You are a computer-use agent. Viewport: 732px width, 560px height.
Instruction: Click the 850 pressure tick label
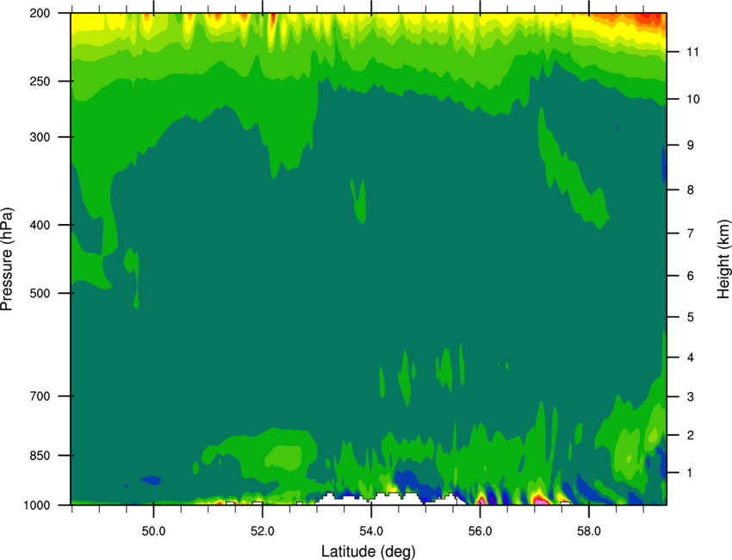(x=40, y=456)
